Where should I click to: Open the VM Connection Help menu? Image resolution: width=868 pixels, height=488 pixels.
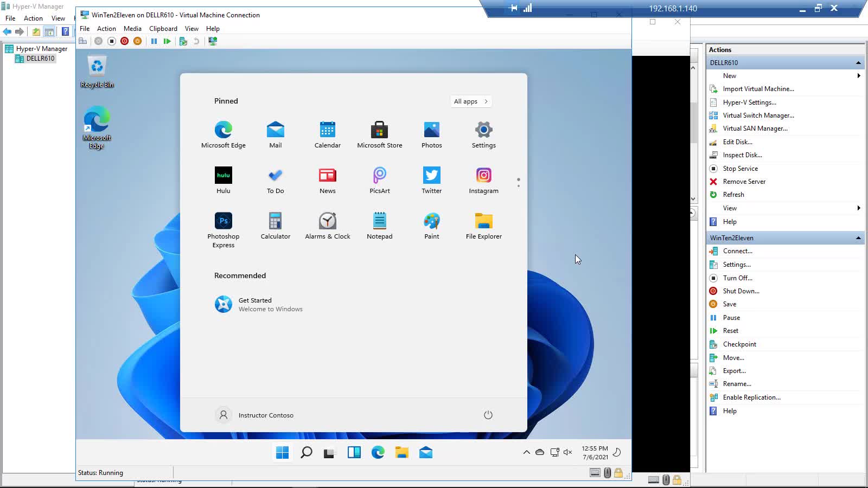[x=213, y=29]
